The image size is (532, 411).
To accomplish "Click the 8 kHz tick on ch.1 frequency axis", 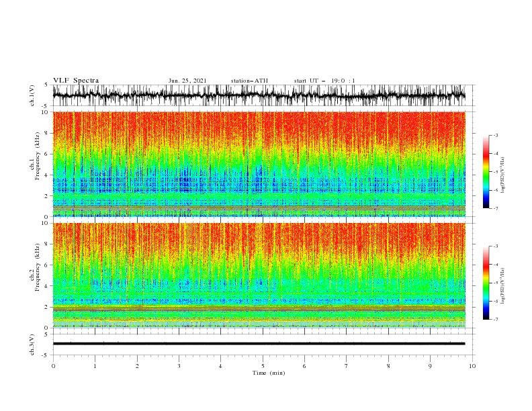I will (47, 133).
